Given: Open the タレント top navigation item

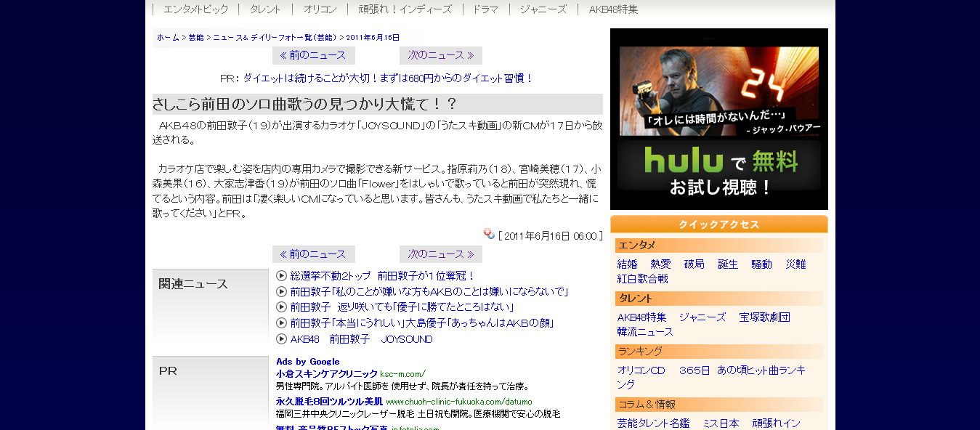Looking at the screenshot, I should 266,9.
